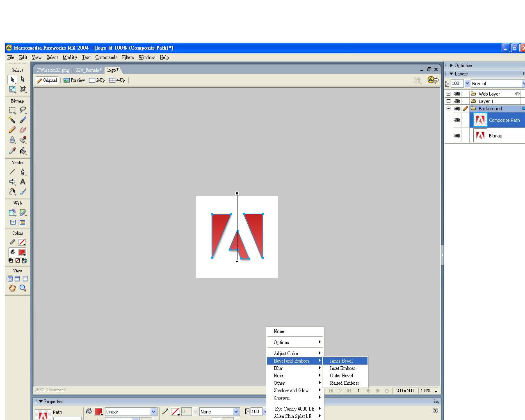This screenshot has width=525, height=420.
Task: Switch to 4-Up view
Action: 117,80
